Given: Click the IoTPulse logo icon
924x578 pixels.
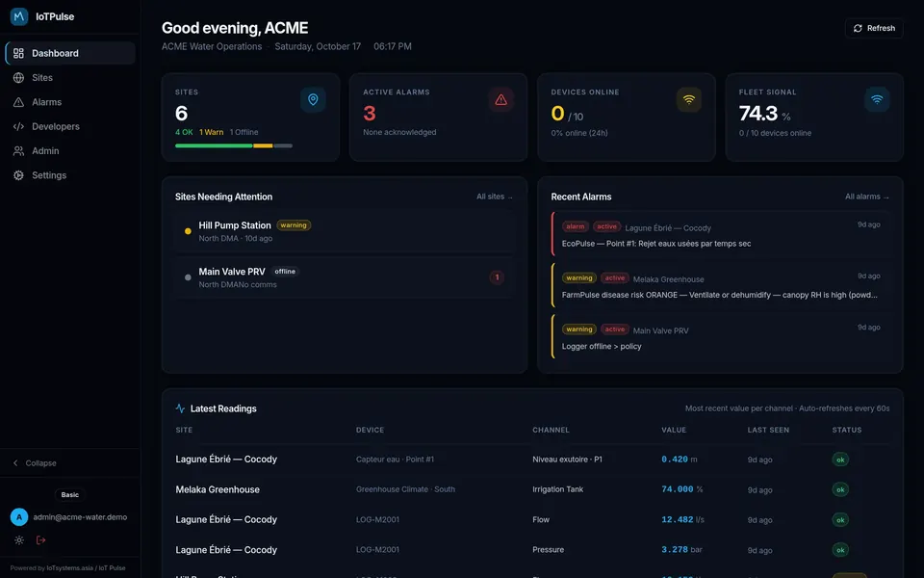Looking at the screenshot, I should [x=19, y=16].
